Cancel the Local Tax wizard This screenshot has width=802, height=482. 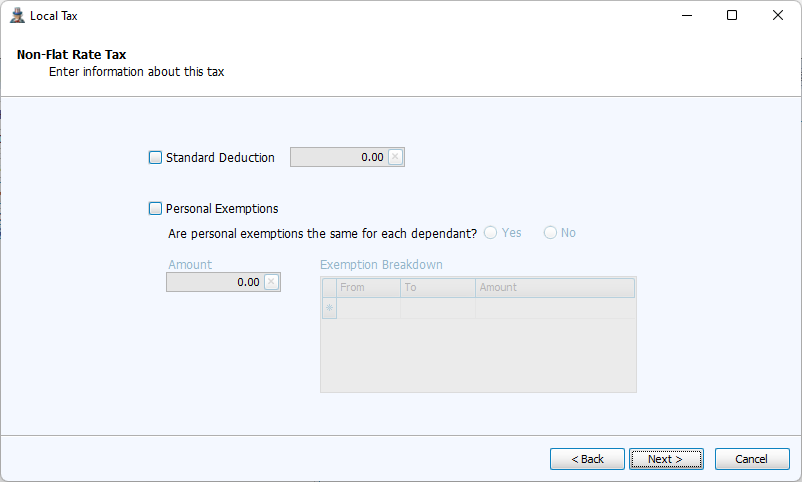click(x=752, y=459)
